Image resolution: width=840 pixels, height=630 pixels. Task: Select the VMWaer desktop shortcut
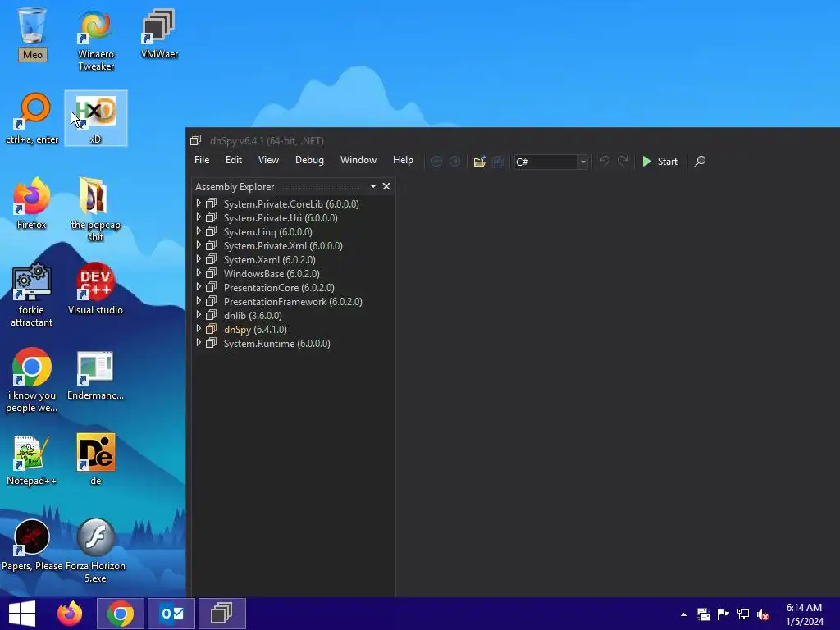coord(159,34)
